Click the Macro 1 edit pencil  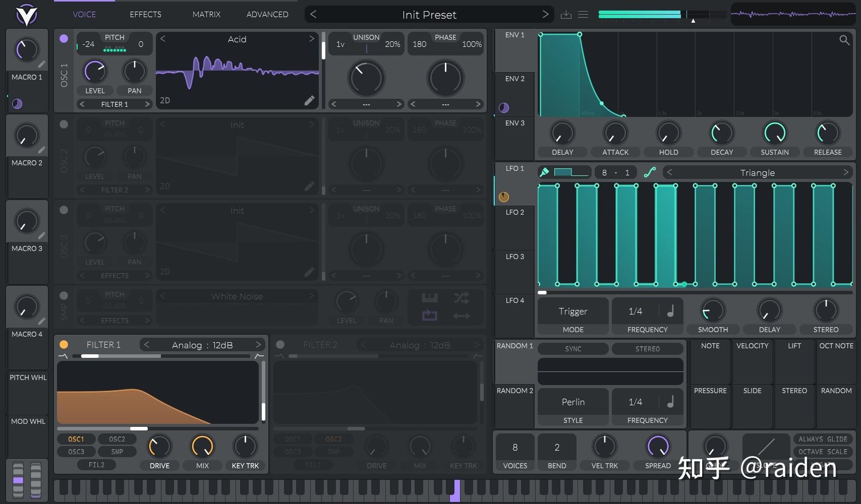[x=41, y=64]
